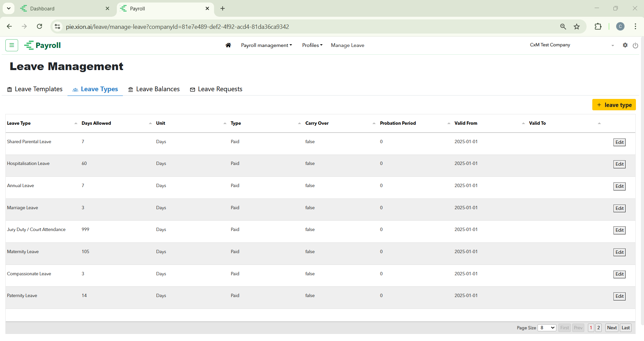This screenshot has height=341, width=644.
Task: Go to page 2 of results
Action: [598, 328]
